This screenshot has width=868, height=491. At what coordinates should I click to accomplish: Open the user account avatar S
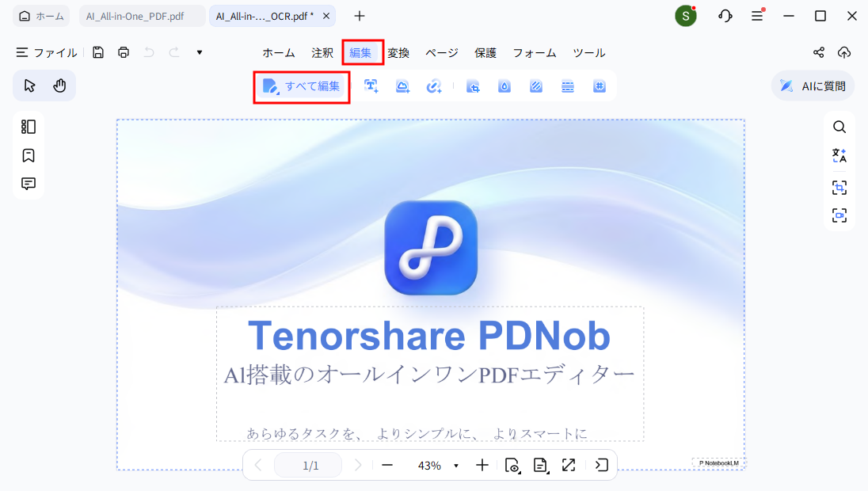point(685,16)
